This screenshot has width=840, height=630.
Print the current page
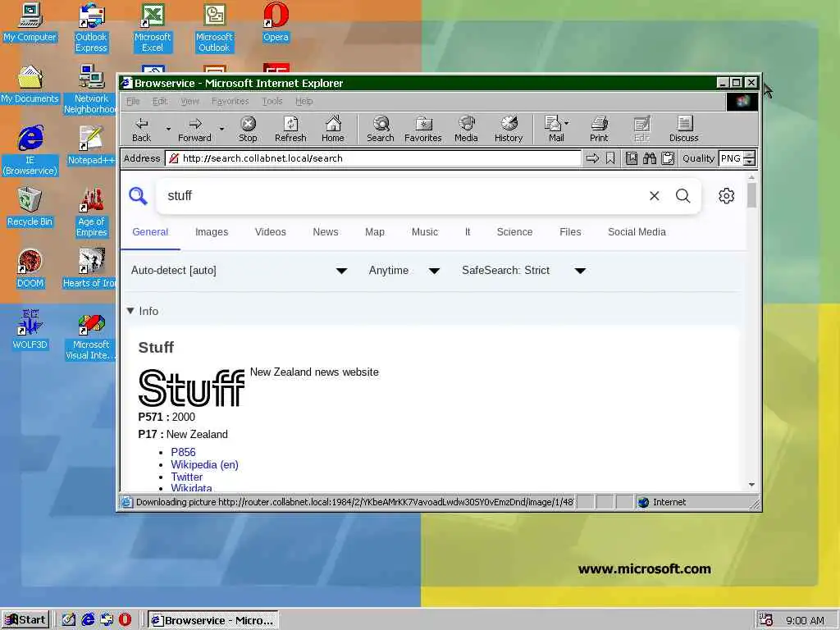[599, 130]
